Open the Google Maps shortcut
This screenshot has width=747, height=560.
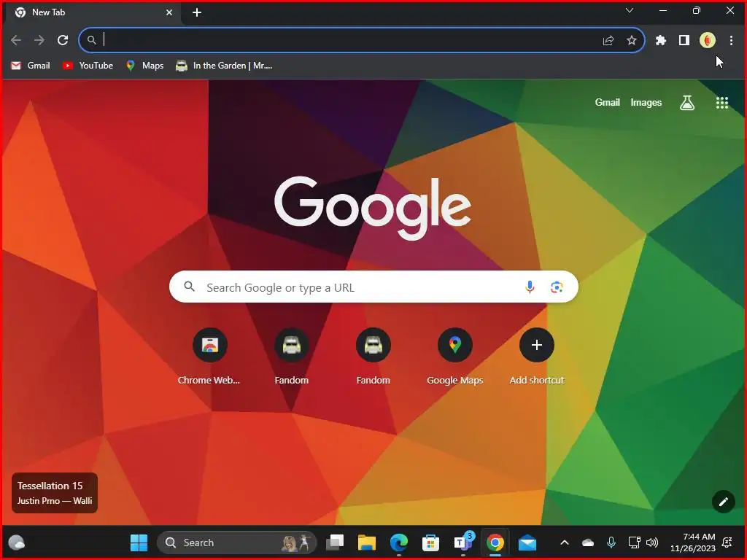pos(455,356)
